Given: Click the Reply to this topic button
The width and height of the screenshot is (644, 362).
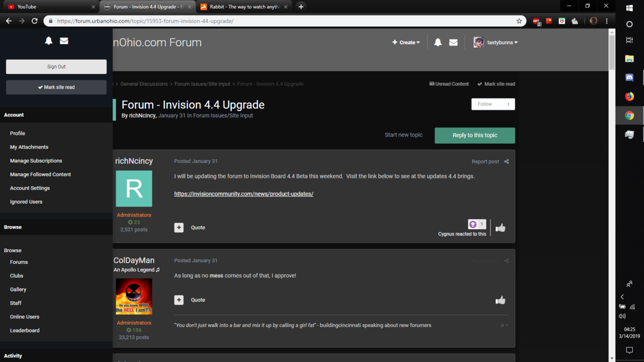Looking at the screenshot, I should tap(475, 135).
